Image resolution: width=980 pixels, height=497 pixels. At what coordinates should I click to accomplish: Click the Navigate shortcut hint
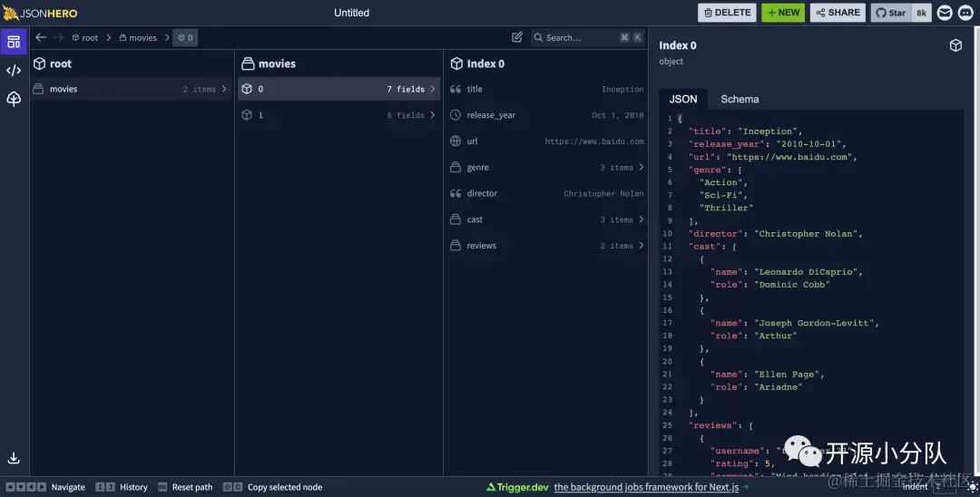coord(45,487)
